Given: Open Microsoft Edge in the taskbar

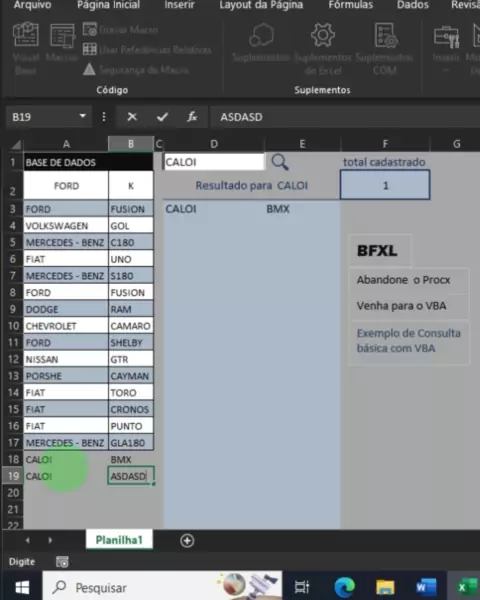Looking at the screenshot, I should click(344, 587).
